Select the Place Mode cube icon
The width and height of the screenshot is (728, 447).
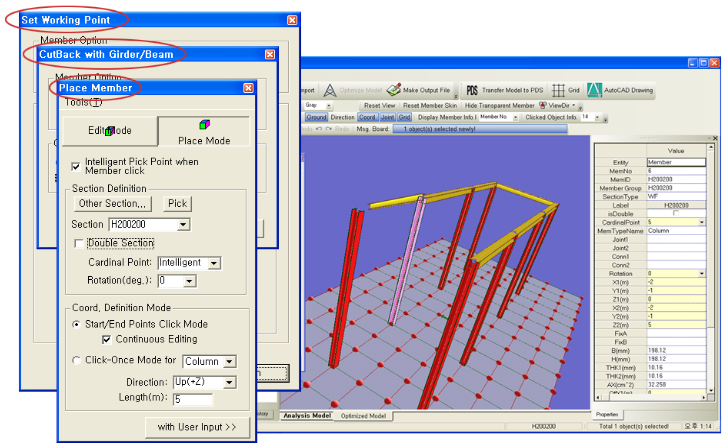[x=205, y=125]
